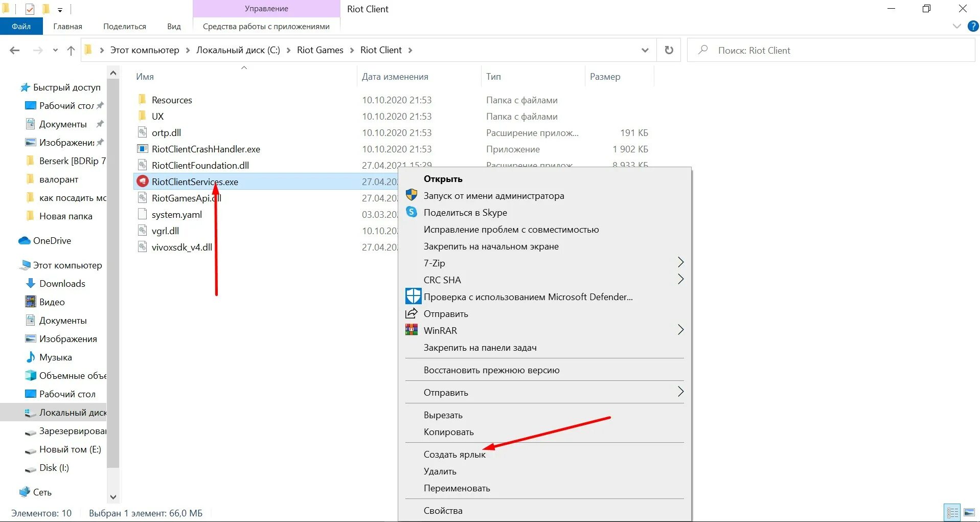Click the WinRAR books icon
The height and width of the screenshot is (522, 980).
[x=412, y=330]
